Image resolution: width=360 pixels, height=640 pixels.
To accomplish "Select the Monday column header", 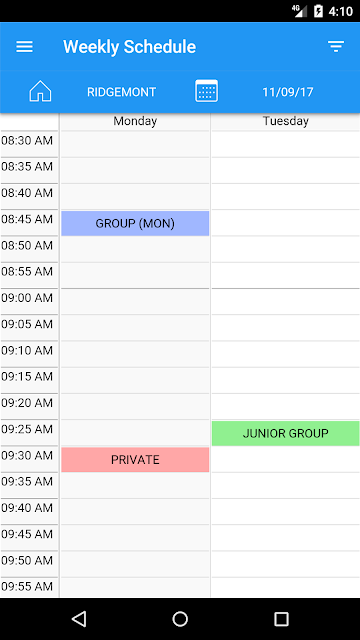I will point(135,121).
